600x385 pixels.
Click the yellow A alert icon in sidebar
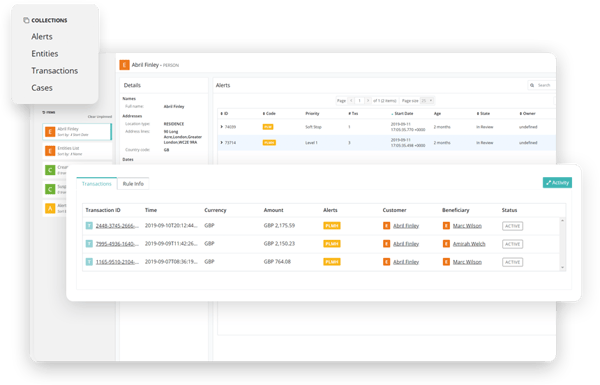(x=50, y=208)
